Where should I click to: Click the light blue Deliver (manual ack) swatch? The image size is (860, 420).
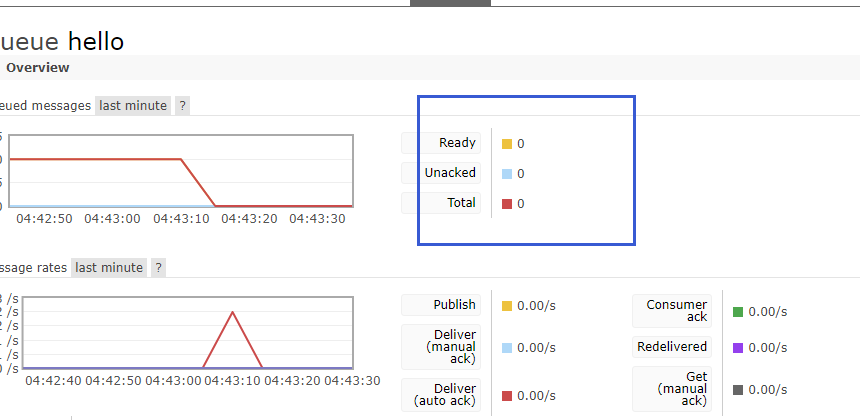click(507, 348)
